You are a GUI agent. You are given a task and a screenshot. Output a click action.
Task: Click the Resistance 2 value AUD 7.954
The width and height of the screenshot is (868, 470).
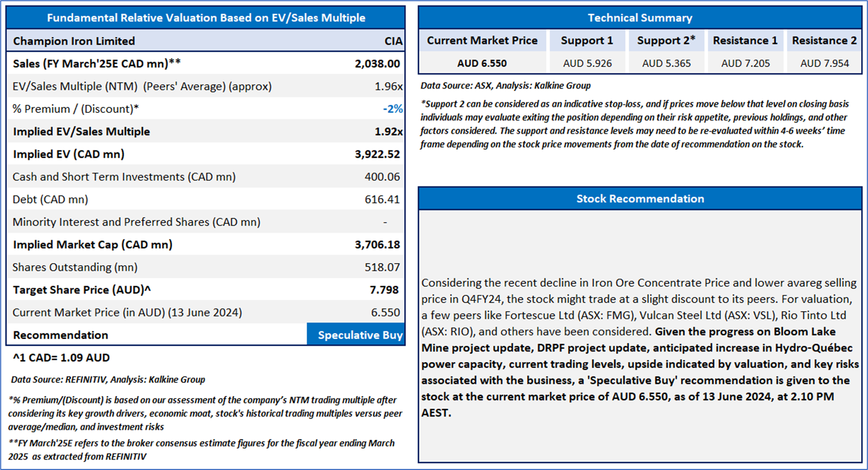click(824, 63)
